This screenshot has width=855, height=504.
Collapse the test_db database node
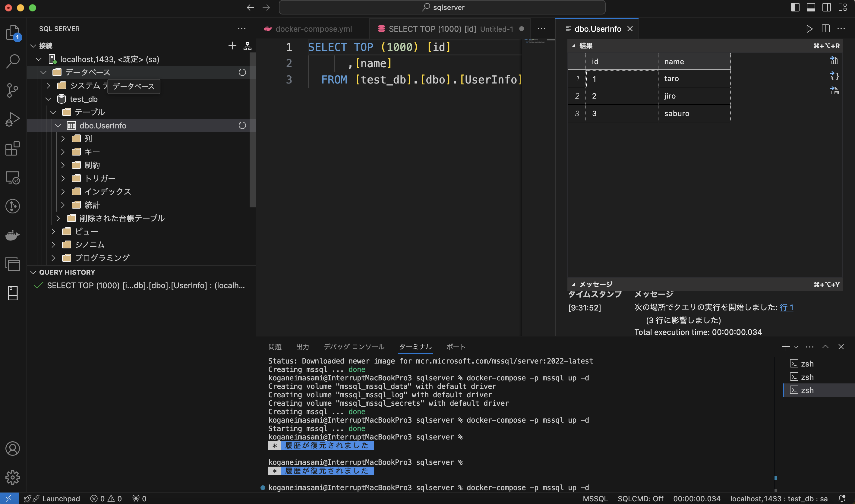pyautogui.click(x=49, y=99)
